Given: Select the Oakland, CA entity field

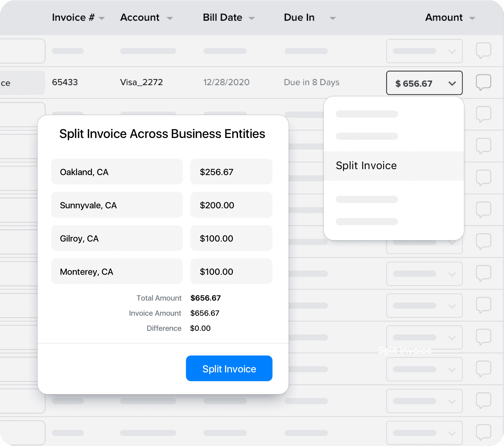Looking at the screenshot, I should pos(117,172).
